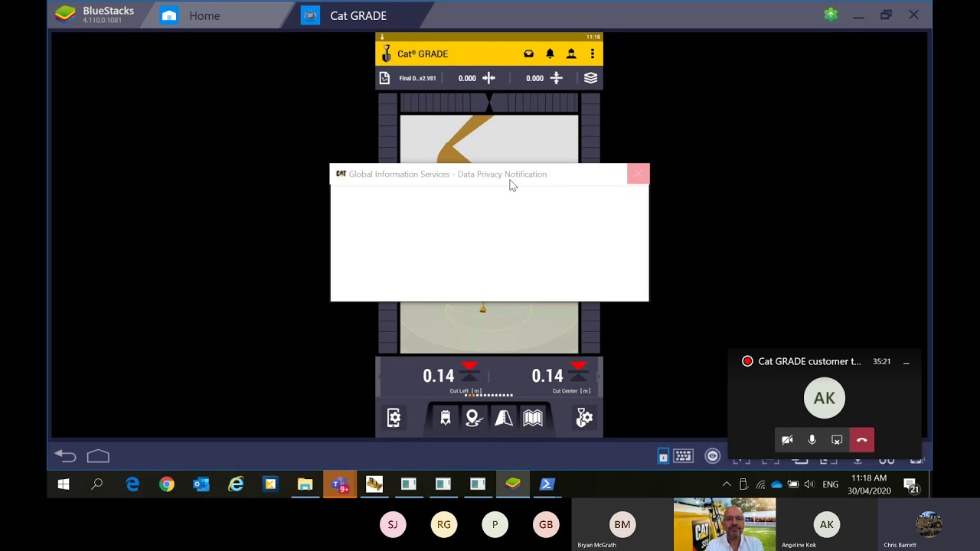Stop screen sharing in Teams call
This screenshot has height=551, width=980.
pos(837,440)
